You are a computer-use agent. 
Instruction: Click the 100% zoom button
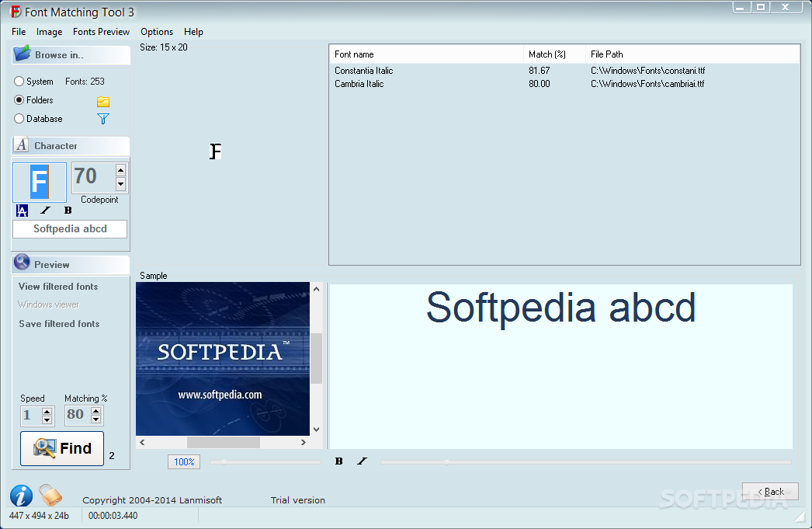point(184,461)
